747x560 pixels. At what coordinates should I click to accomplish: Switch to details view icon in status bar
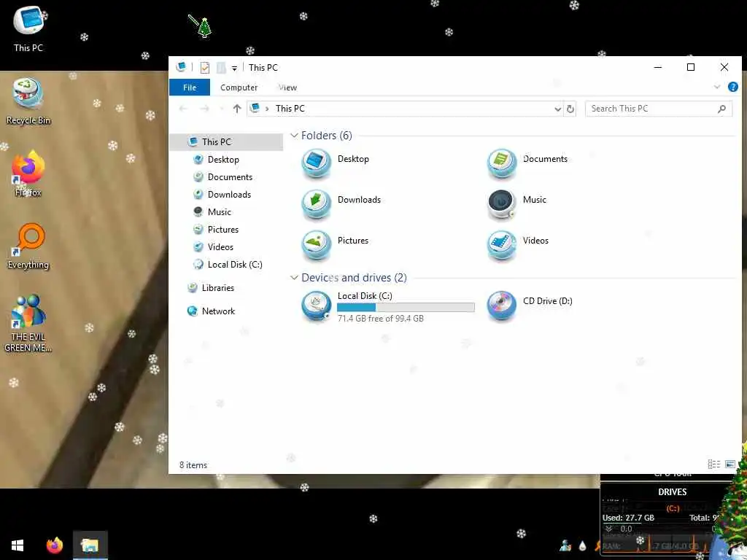tap(713, 464)
